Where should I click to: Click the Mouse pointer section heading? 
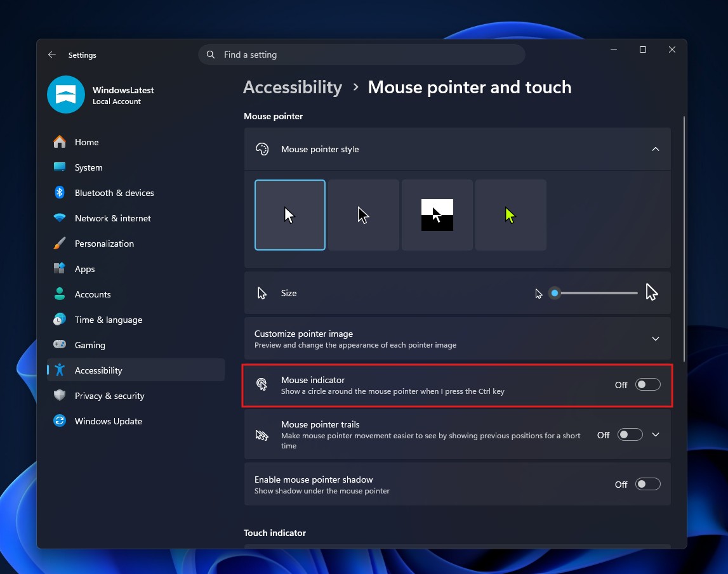[x=273, y=116]
